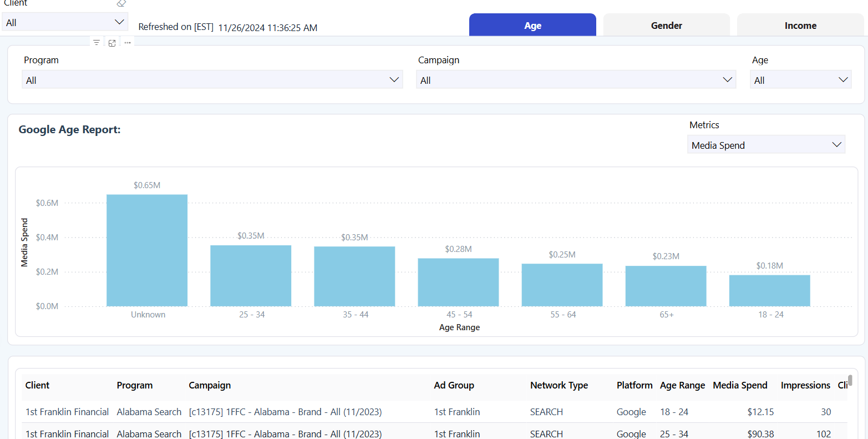Image resolution: width=868 pixels, height=439 pixels.
Task: Click the 25 - 34 bar in the chart
Action: click(251, 276)
